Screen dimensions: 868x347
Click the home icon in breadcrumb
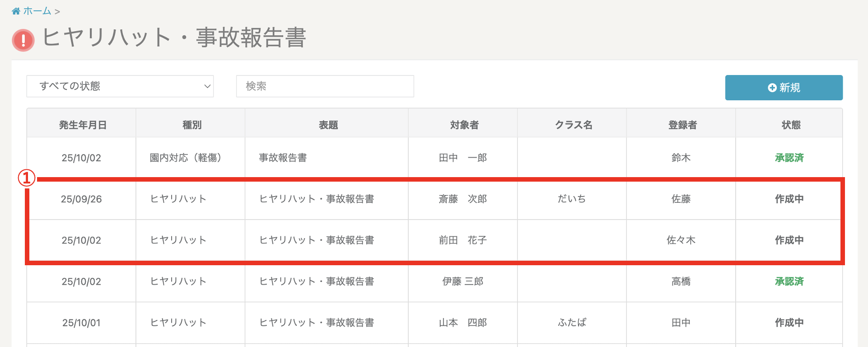coord(16,11)
